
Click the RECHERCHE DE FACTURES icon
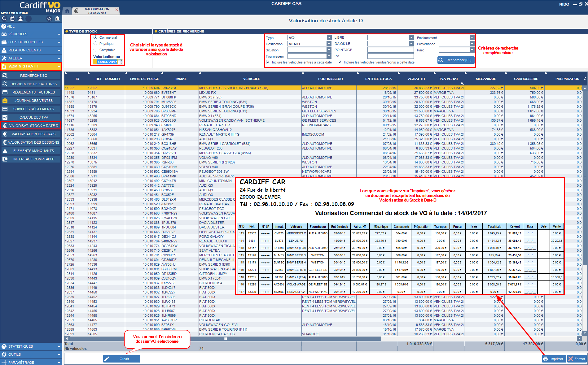[x=5, y=84]
